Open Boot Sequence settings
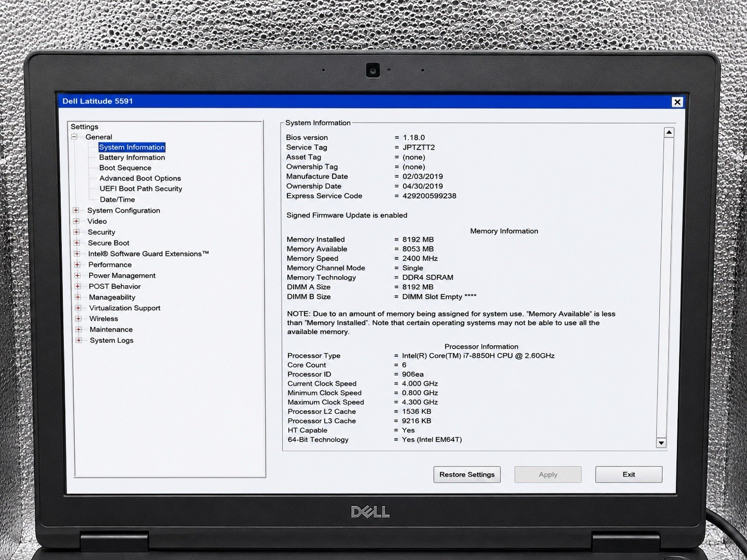This screenshot has width=747, height=560. coord(125,168)
